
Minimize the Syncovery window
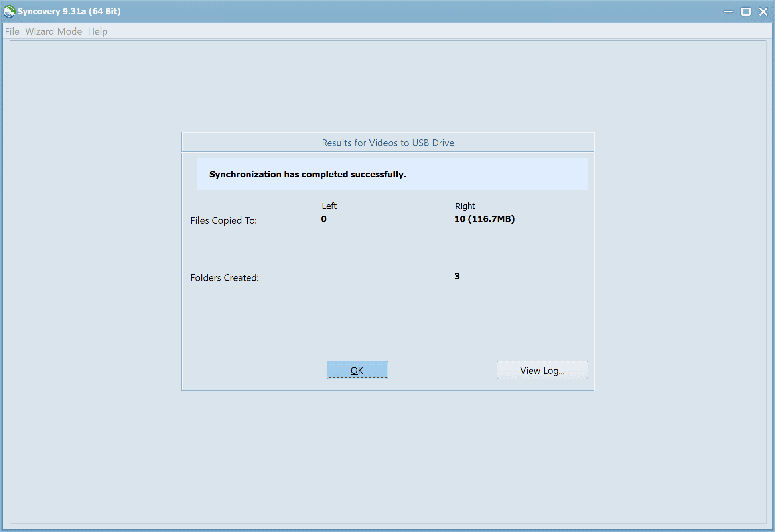tap(728, 12)
